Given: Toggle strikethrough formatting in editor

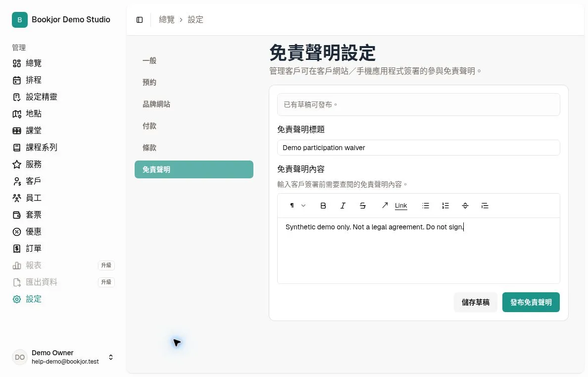Looking at the screenshot, I should [363, 206].
